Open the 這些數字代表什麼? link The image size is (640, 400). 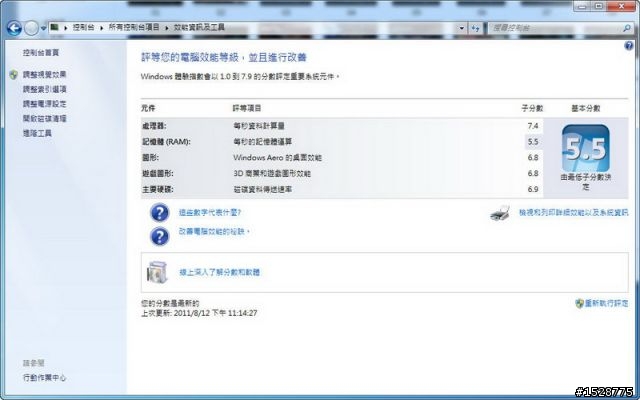[210, 213]
